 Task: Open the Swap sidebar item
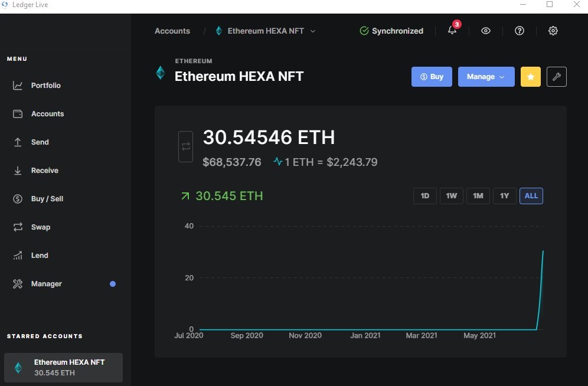point(41,227)
